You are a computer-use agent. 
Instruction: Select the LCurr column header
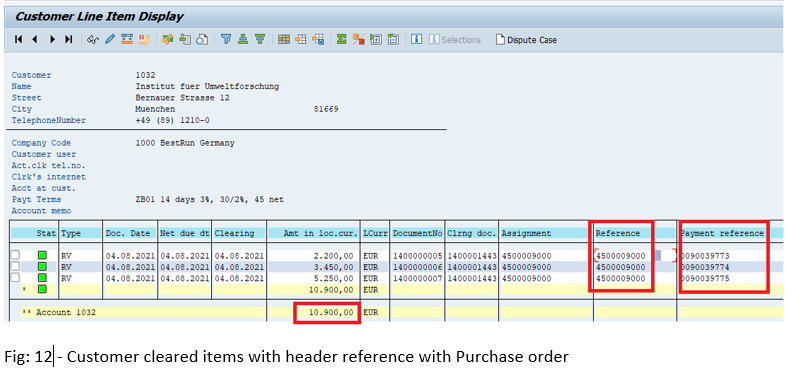pyautogui.click(x=375, y=233)
